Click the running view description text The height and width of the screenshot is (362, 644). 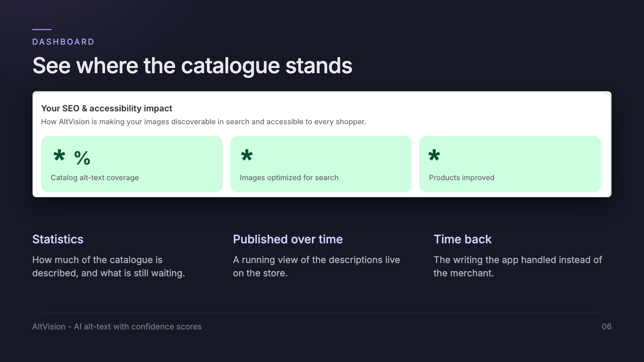click(316, 266)
